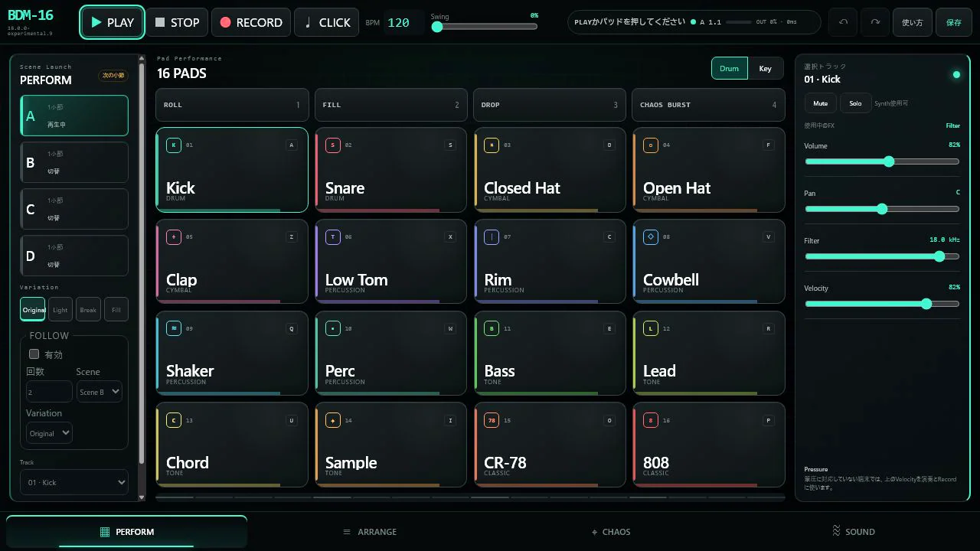The height and width of the screenshot is (551, 980).
Task: Click the FOLLOW 回数 number field
Action: pos(49,392)
